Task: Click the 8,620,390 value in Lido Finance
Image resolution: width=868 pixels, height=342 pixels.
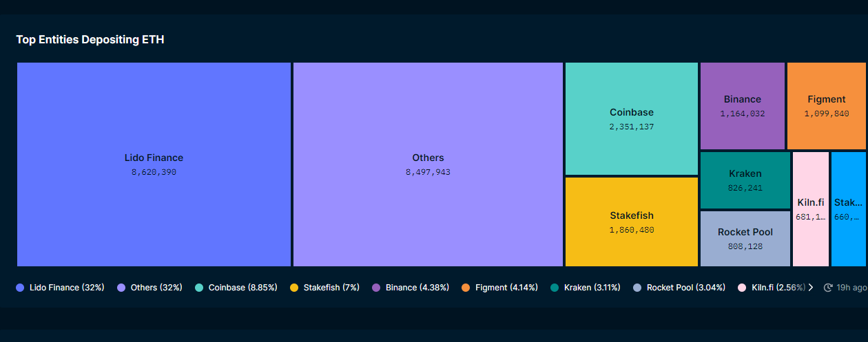Action: [154, 172]
